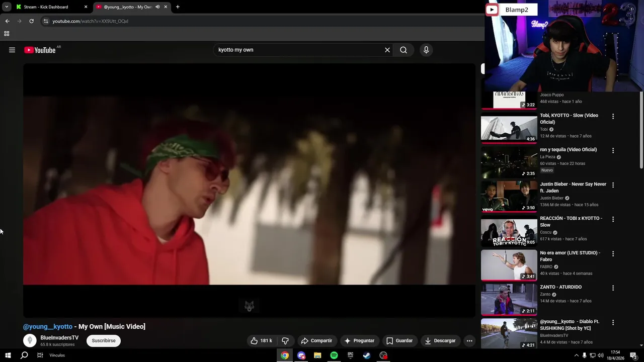Image resolution: width=644 pixels, height=362 pixels.
Task: Expand the tab search dropdown arrow
Action: point(7,7)
